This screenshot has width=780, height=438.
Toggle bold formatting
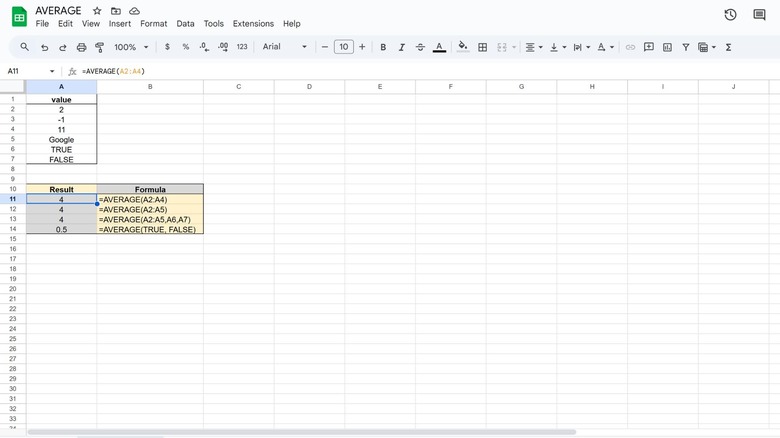pyautogui.click(x=383, y=47)
